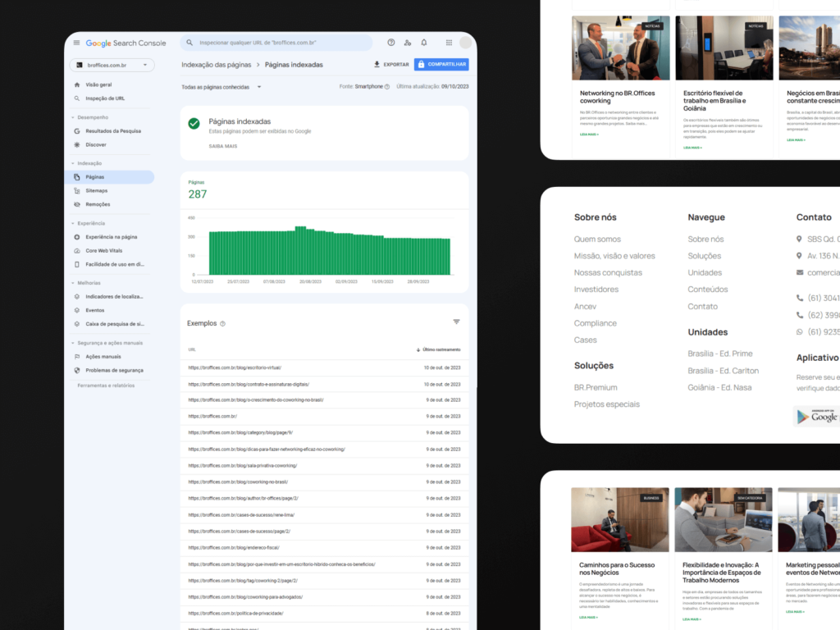Expand Ferramentas e relatórios section
840x630 pixels.
[106, 386]
